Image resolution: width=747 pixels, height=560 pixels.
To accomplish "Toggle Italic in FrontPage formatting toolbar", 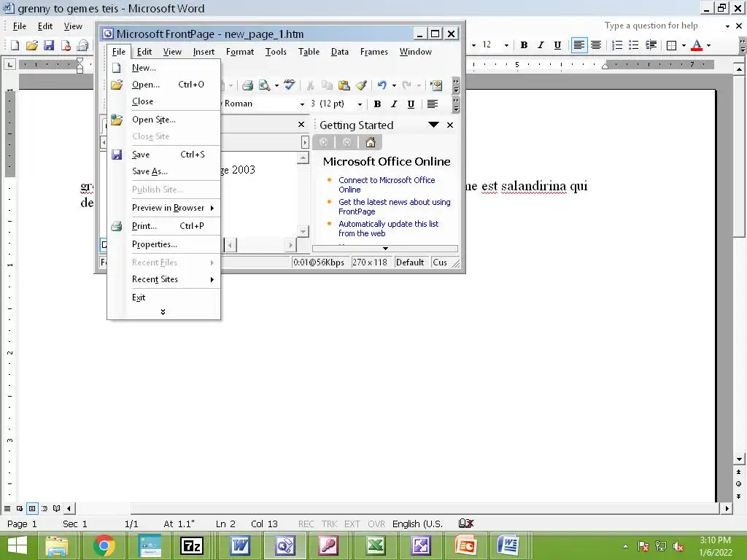I will point(394,104).
